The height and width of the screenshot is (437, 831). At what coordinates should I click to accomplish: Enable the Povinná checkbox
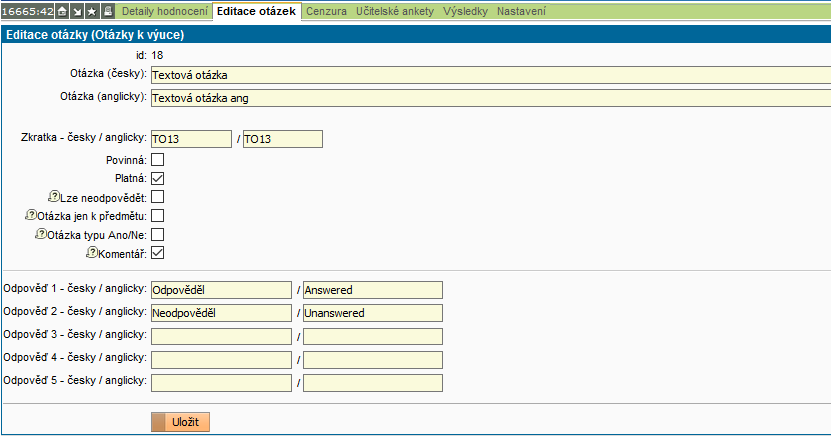(x=157, y=159)
